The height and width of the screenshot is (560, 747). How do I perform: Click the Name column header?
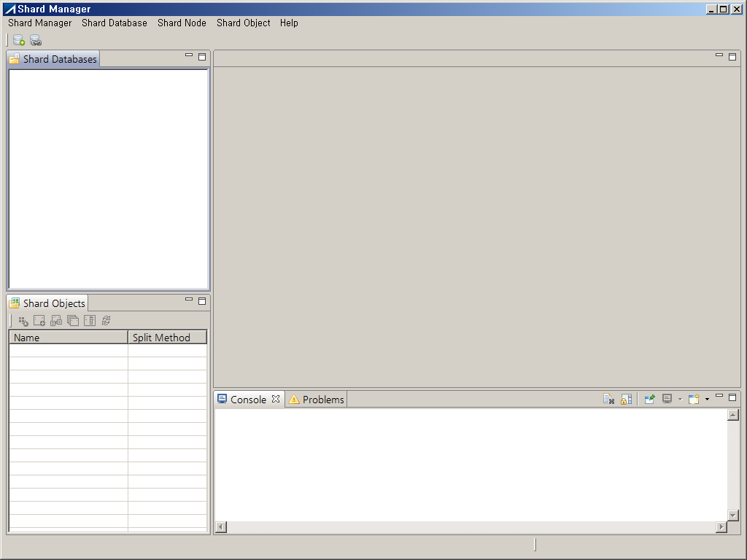68,338
